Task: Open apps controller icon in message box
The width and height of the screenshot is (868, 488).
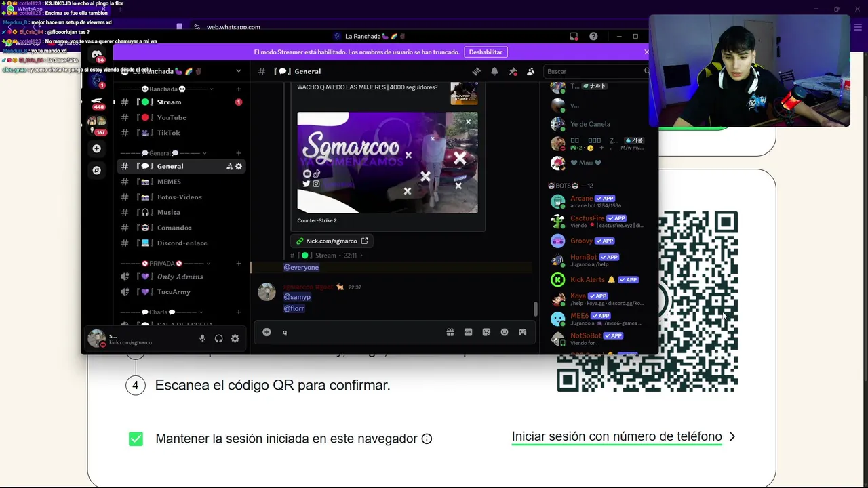Action: pyautogui.click(x=522, y=332)
